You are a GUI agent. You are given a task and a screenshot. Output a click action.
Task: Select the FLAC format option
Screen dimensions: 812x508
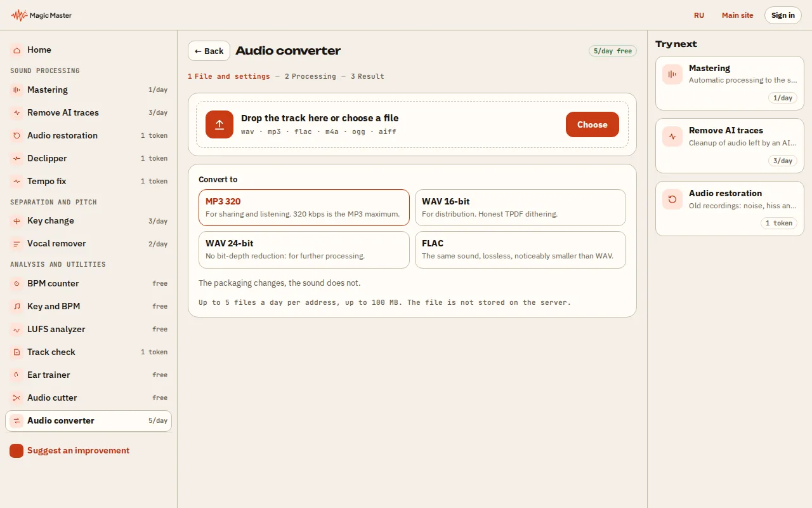520,250
